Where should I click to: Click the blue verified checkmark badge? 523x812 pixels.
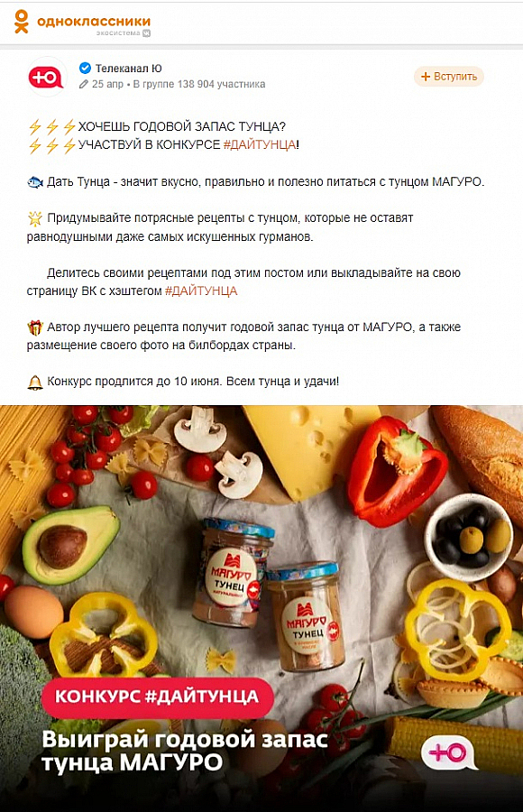coord(86,68)
